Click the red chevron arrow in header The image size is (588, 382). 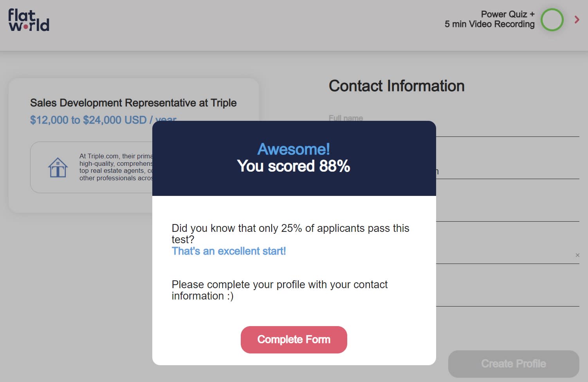(x=577, y=20)
